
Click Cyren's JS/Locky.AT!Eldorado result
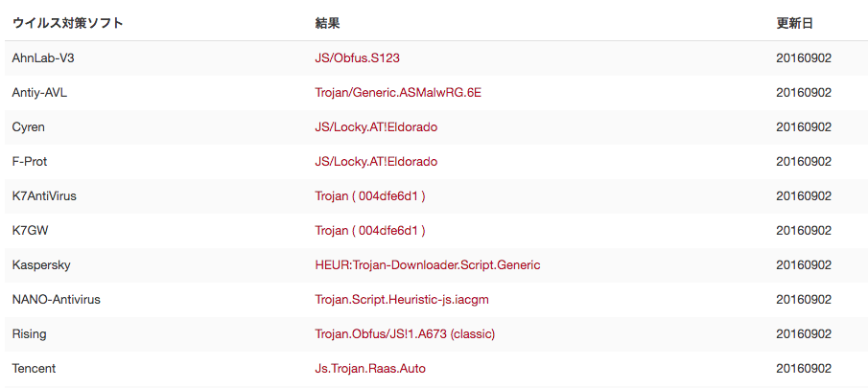pyautogui.click(x=376, y=127)
